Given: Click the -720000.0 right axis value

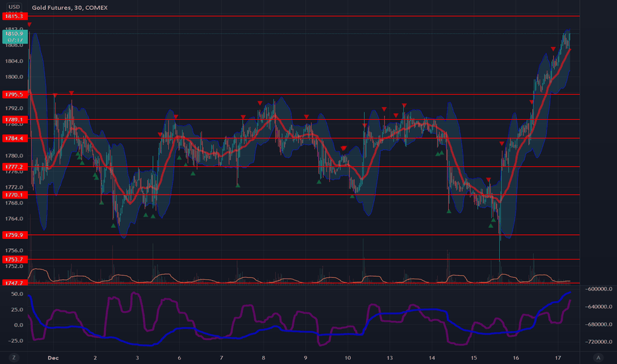Looking at the screenshot, I should coord(598,341).
